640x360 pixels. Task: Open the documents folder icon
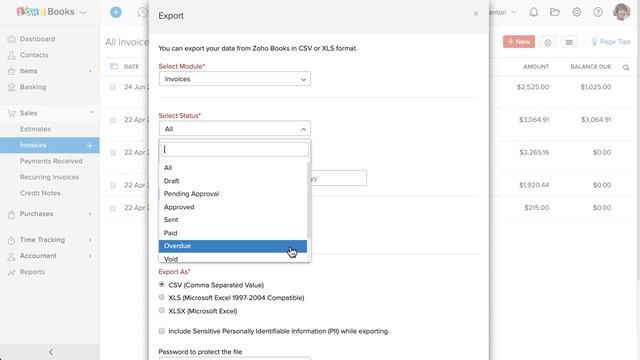point(555,12)
